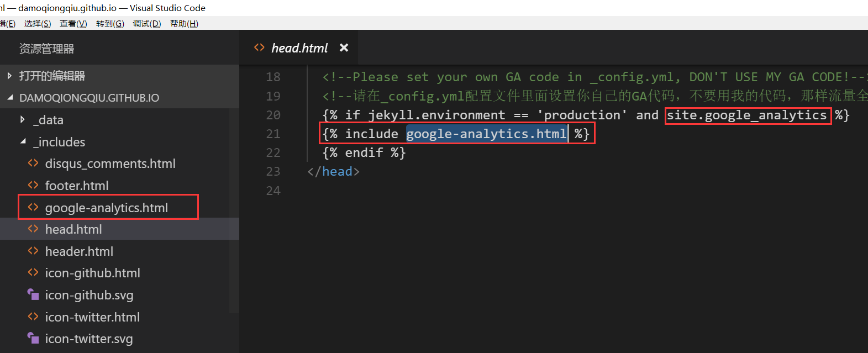Click the file icon of google-analytics.html
This screenshot has width=868, height=353.
pos(33,207)
